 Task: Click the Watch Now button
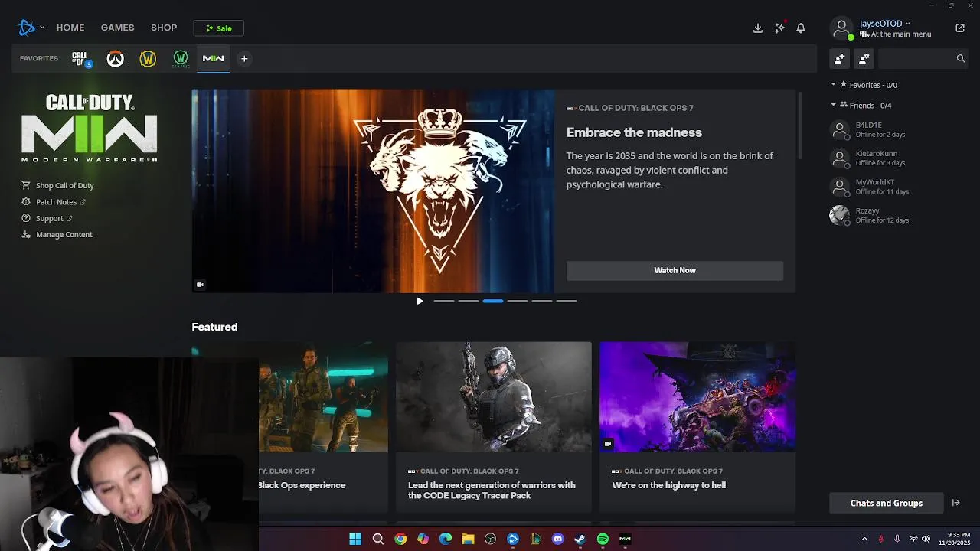pos(675,270)
